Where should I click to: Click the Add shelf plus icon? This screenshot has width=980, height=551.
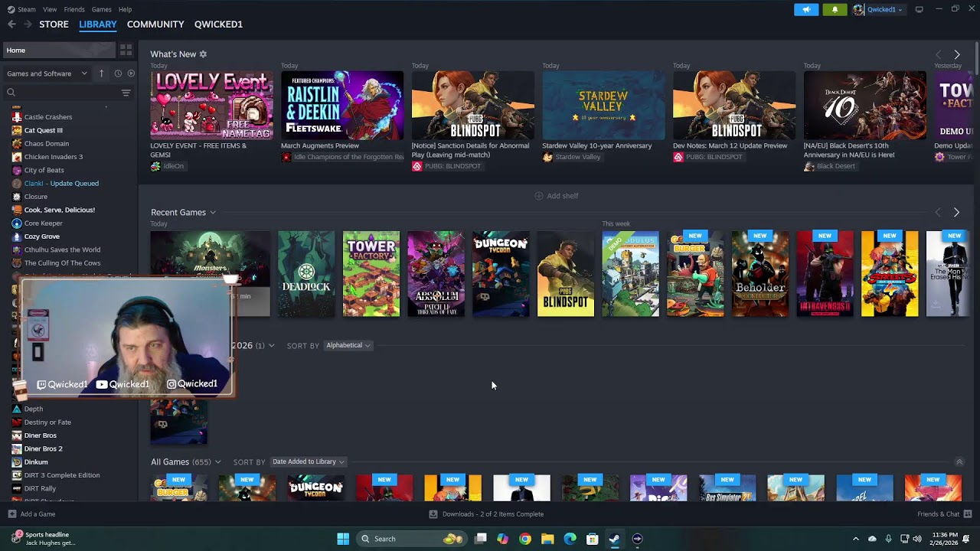[538, 196]
